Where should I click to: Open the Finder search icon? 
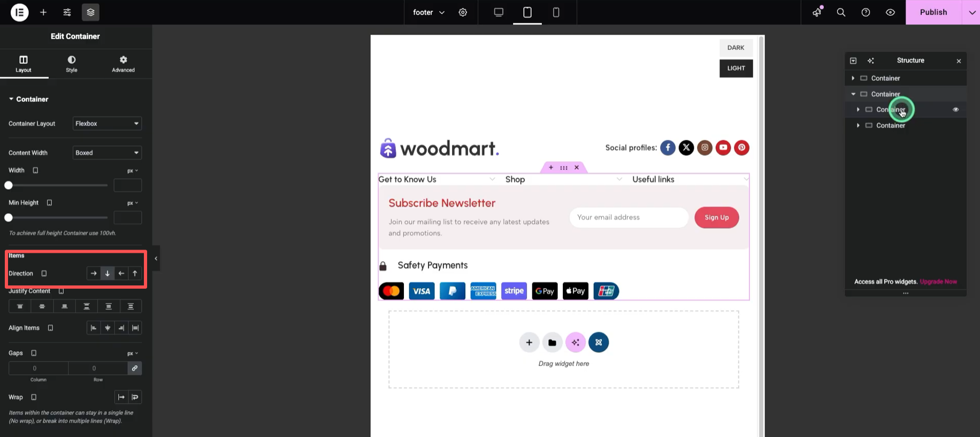pyautogui.click(x=841, y=12)
